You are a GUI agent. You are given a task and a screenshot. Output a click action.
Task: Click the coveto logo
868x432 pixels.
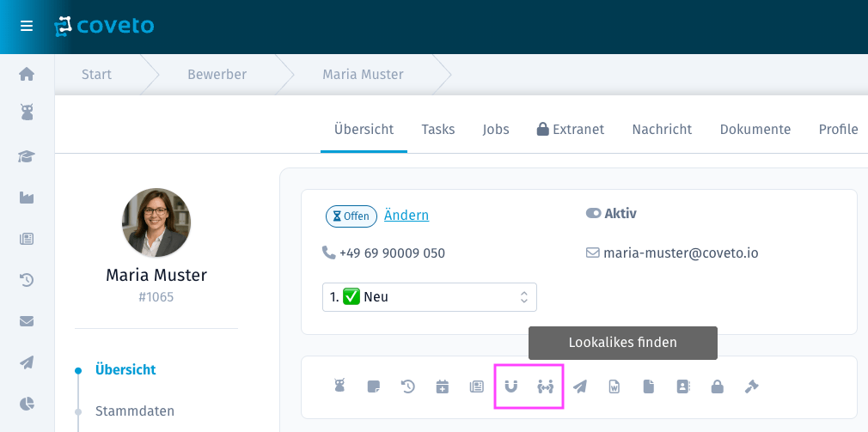tap(104, 26)
